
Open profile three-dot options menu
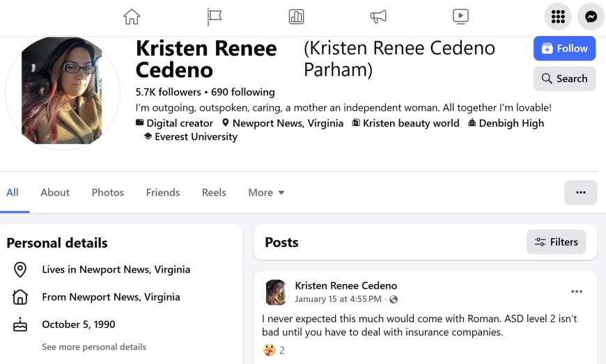click(x=580, y=193)
